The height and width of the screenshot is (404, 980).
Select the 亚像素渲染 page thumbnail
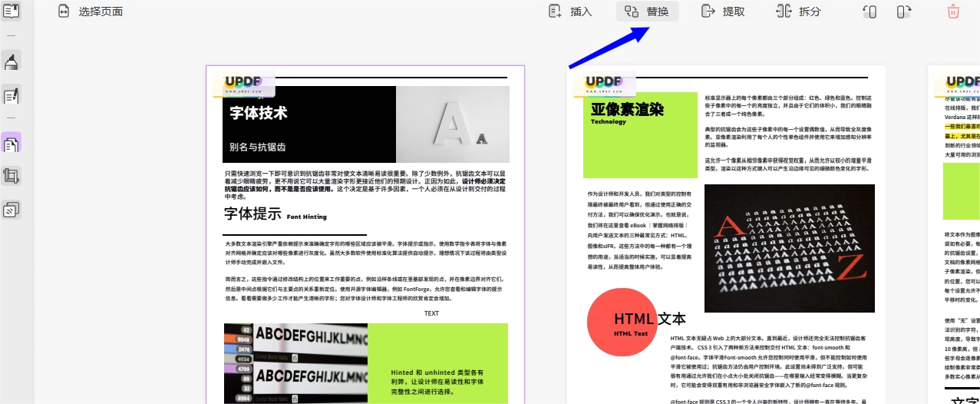point(726,235)
